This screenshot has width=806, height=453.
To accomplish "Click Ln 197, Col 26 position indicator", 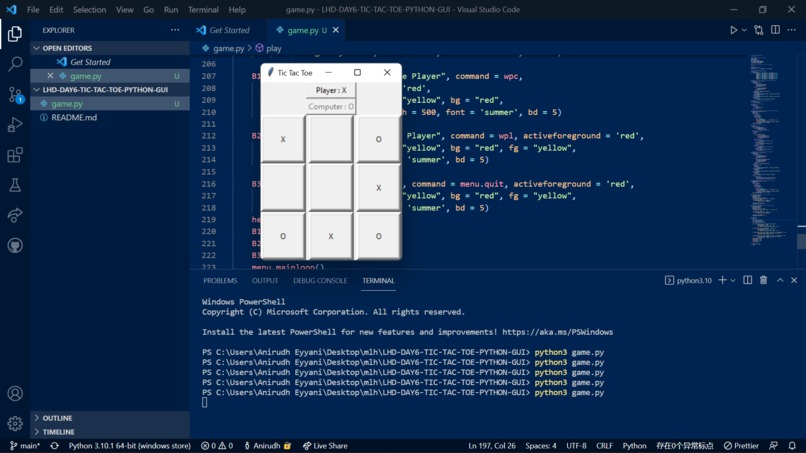I will pos(492,446).
